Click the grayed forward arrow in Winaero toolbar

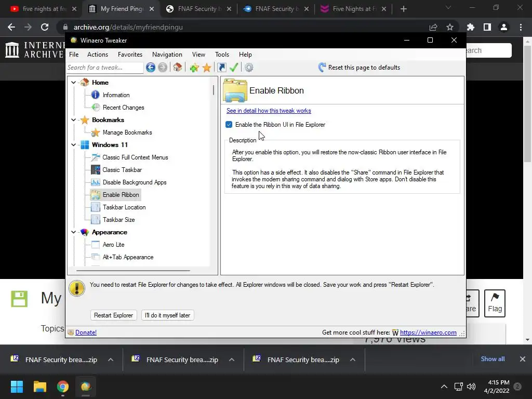[x=163, y=67]
